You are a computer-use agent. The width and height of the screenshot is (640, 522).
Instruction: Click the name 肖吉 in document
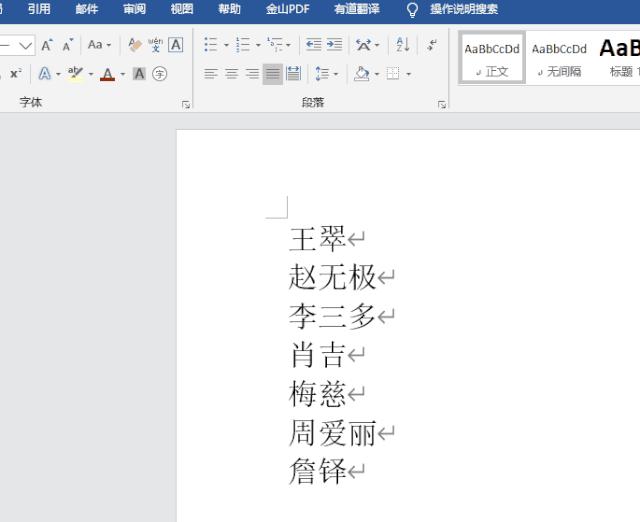coord(318,355)
